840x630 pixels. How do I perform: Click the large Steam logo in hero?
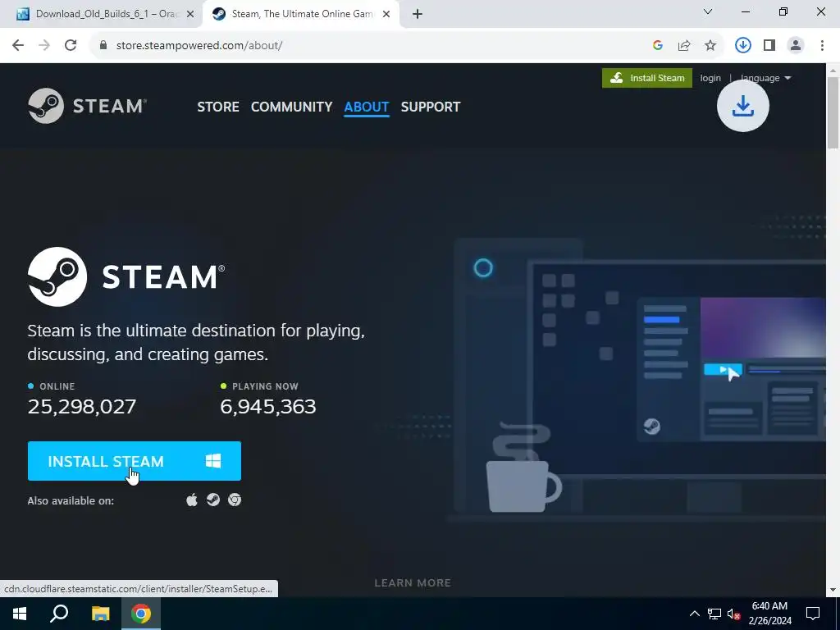coord(126,277)
